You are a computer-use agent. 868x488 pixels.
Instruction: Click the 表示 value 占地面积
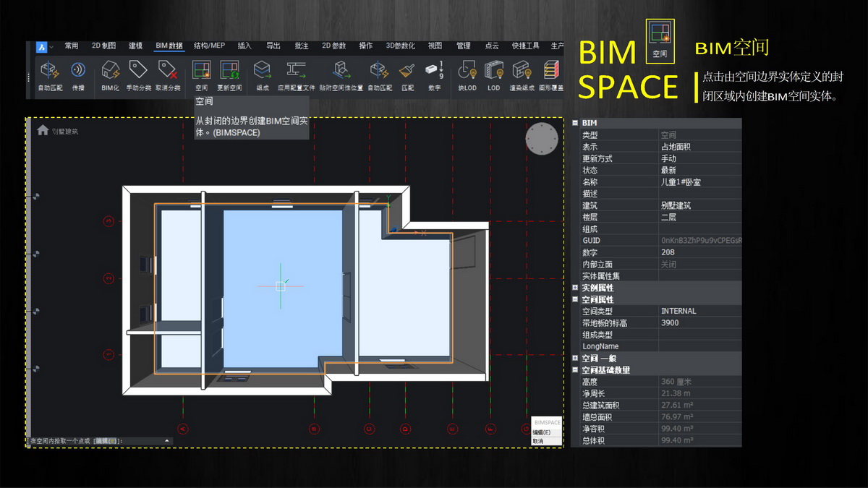(x=700, y=147)
